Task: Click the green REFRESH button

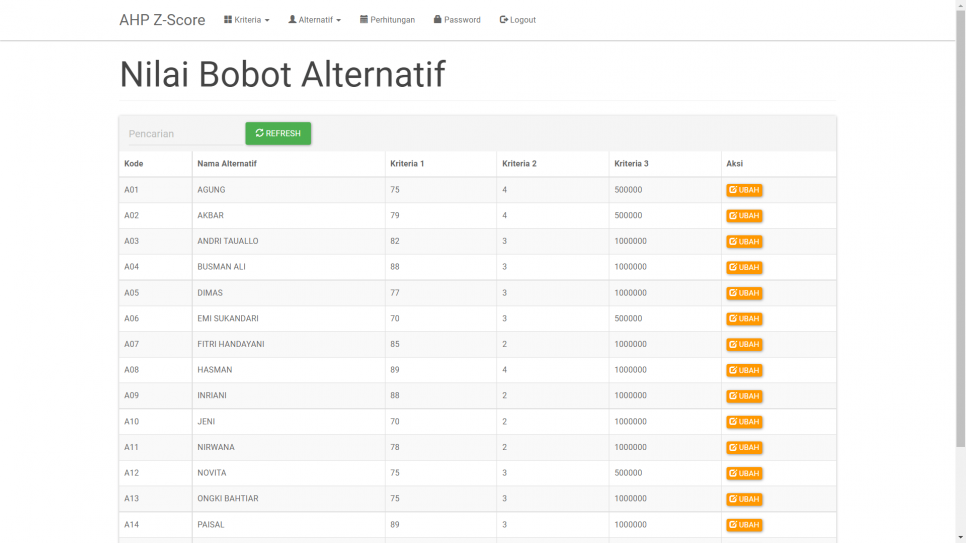Action: [x=278, y=133]
